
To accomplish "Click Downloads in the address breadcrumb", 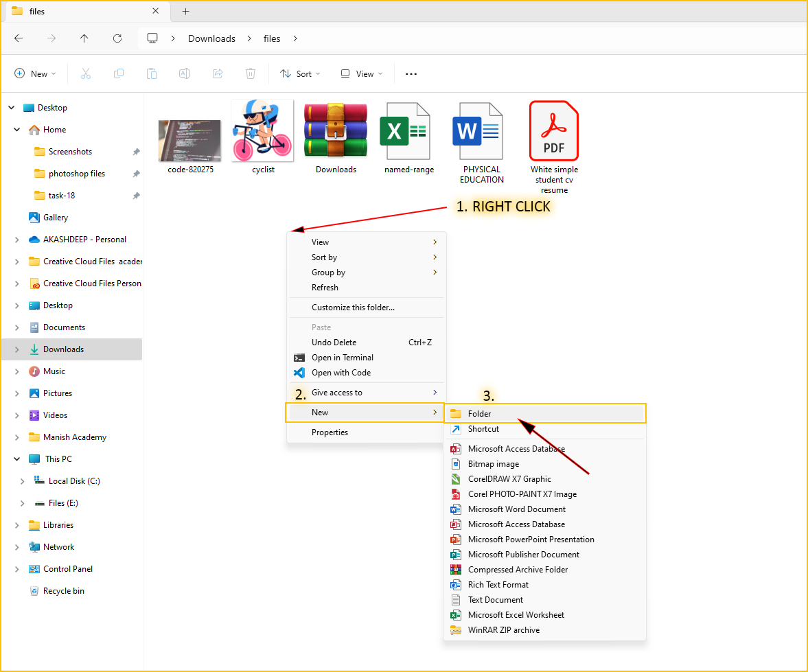I will (x=211, y=38).
